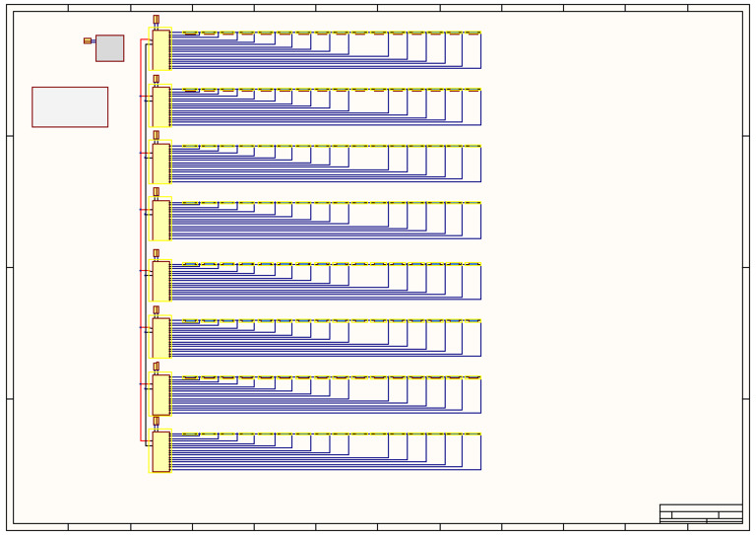Select the seventh yellow IC block from top
756x535 pixels.
(x=161, y=395)
